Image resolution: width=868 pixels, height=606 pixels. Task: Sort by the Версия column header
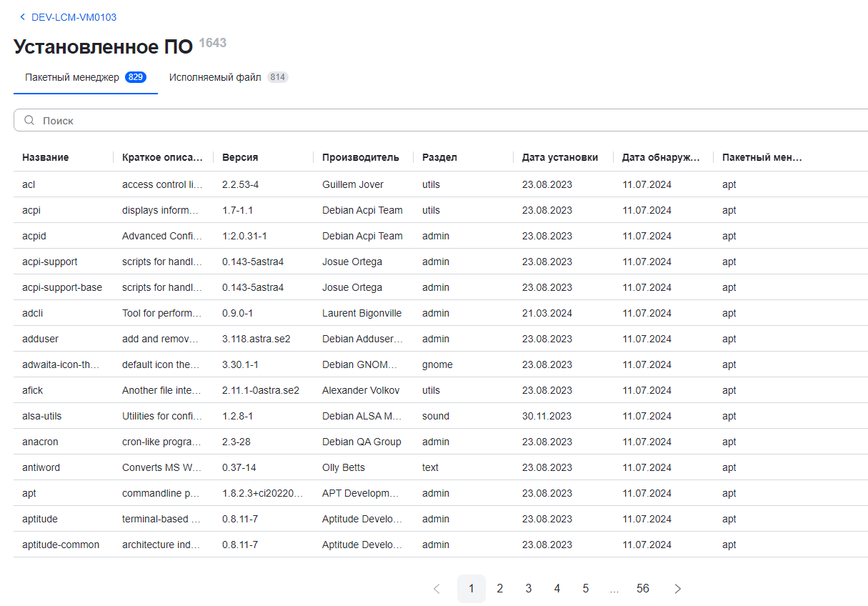(240, 157)
